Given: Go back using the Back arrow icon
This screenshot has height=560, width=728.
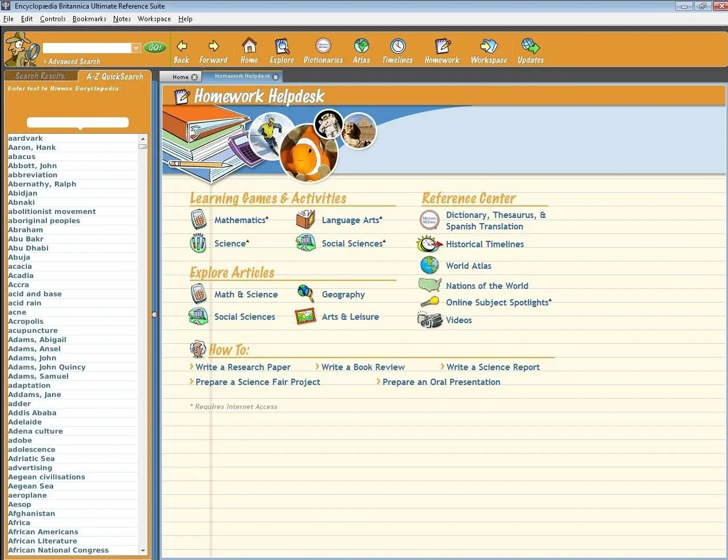Looking at the screenshot, I should 182,46.
